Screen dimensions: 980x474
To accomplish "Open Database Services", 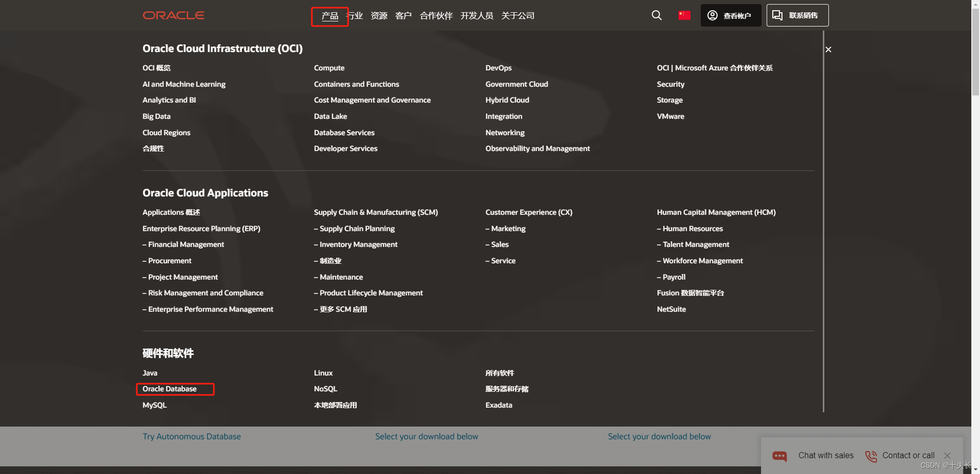I will (x=344, y=133).
